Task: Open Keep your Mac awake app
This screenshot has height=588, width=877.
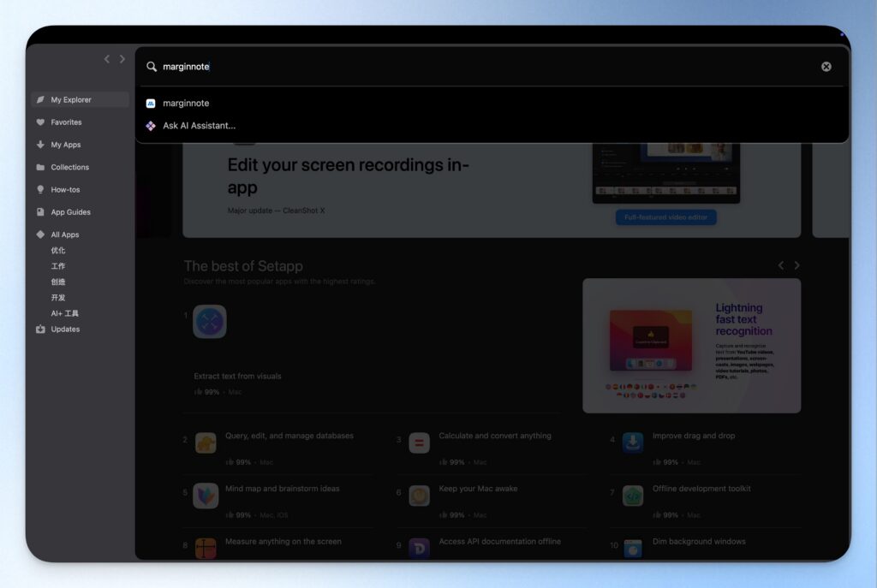Action: click(478, 489)
